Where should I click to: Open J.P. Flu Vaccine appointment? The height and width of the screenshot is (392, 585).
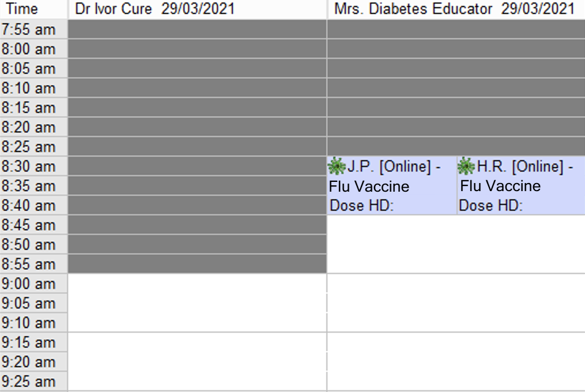pyautogui.click(x=392, y=185)
